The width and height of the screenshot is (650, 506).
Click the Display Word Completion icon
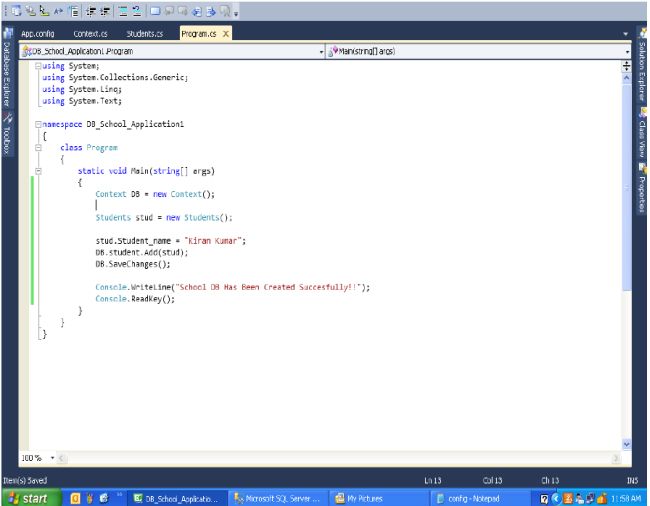click(58, 11)
